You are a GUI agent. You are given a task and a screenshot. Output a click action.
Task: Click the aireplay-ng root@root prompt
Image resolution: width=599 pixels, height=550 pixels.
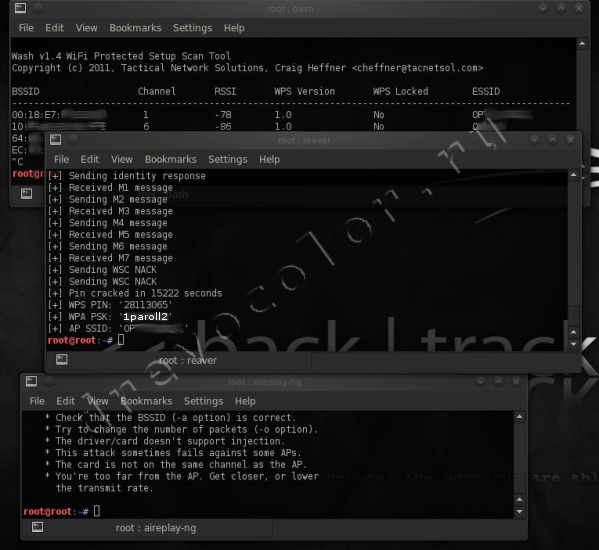(x=56, y=511)
